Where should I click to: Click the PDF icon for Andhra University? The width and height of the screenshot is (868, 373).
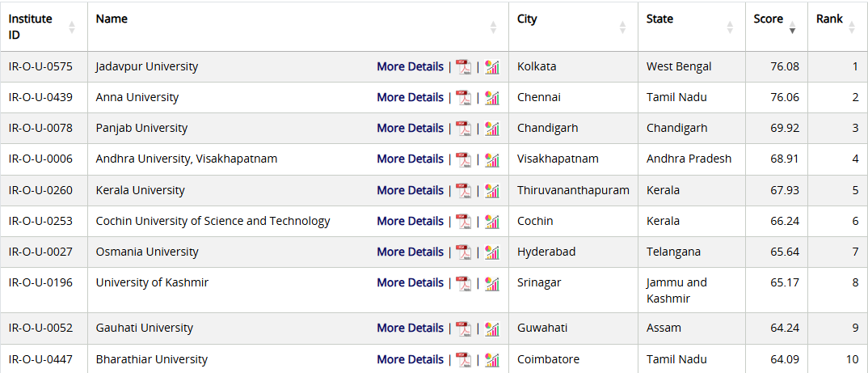(463, 159)
